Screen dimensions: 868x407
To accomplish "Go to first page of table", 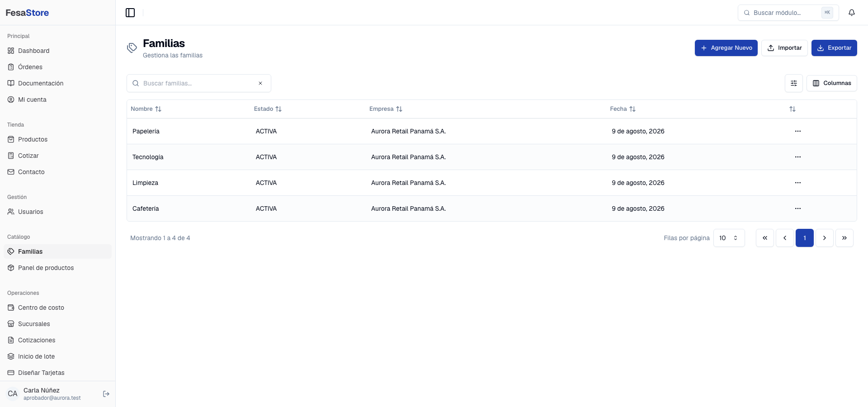I will [765, 238].
